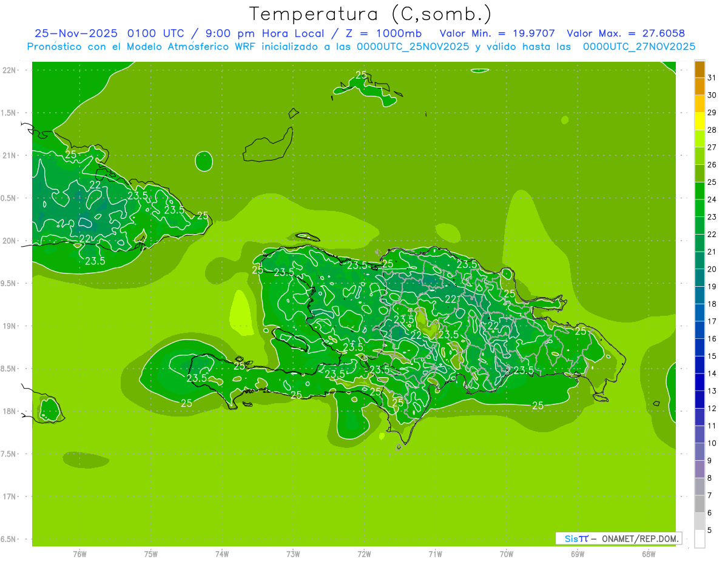Select the 17N latitude axis label
Image resolution: width=728 pixels, height=562 pixels.
pos(11,497)
